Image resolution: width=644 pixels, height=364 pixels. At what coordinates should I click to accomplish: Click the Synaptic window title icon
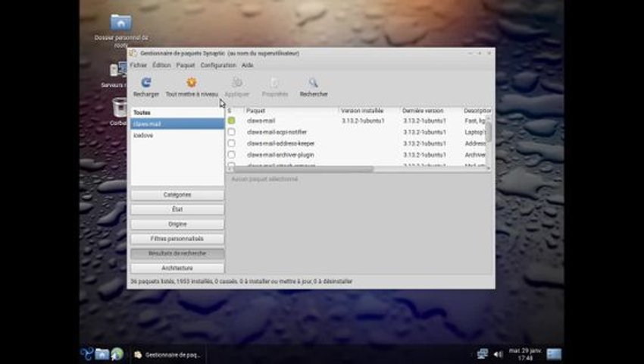(133, 53)
